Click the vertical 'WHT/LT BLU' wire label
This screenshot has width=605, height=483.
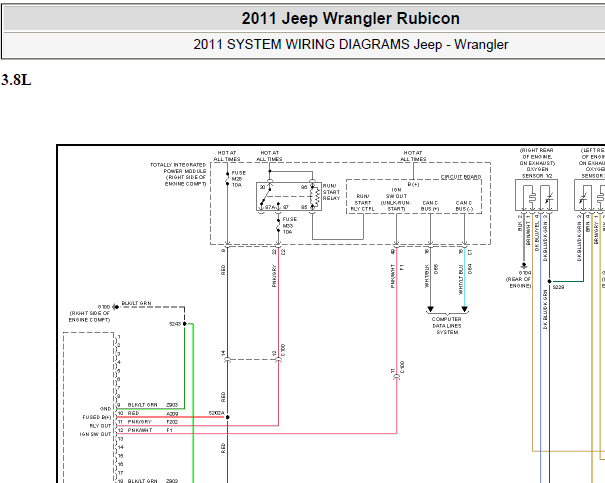[x=461, y=280]
